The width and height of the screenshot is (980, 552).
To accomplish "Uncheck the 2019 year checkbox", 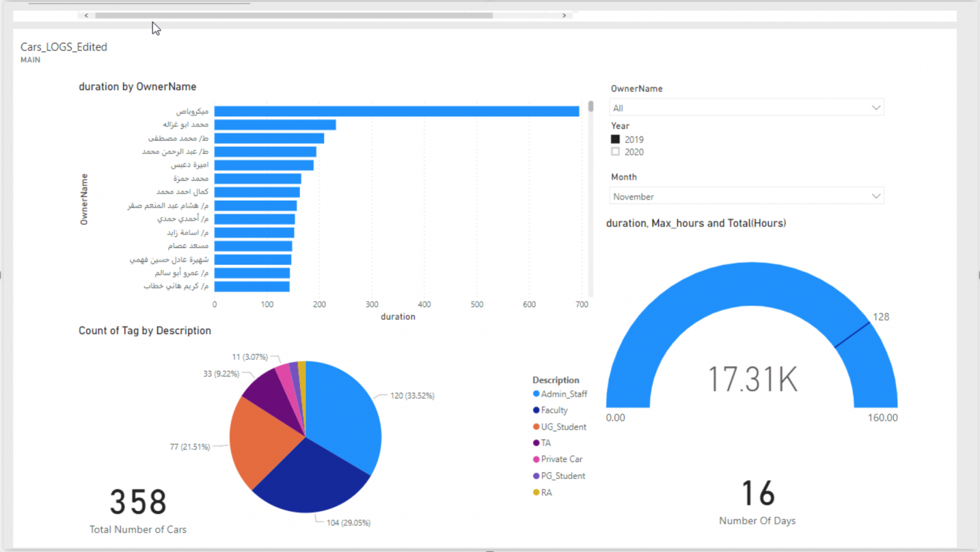I will pyautogui.click(x=616, y=140).
